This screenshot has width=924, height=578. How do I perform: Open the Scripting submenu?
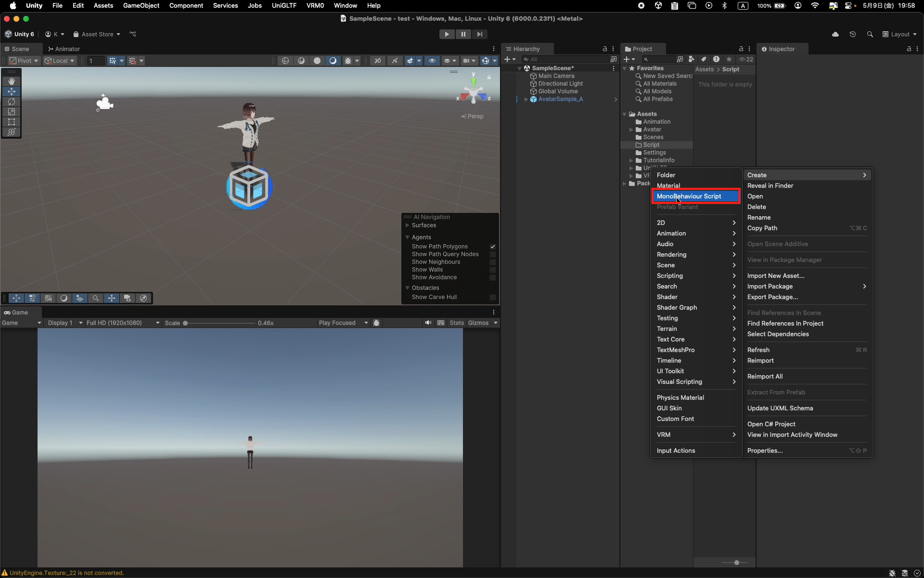coord(695,276)
